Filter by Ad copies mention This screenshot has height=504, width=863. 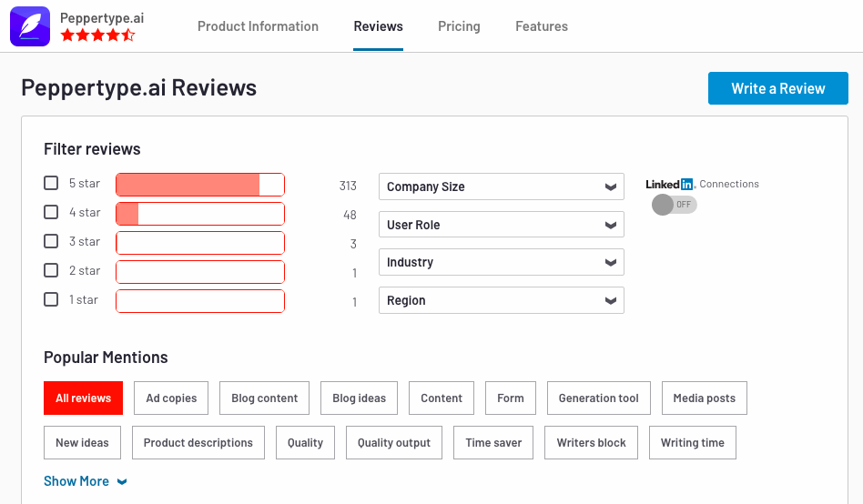tap(171, 398)
